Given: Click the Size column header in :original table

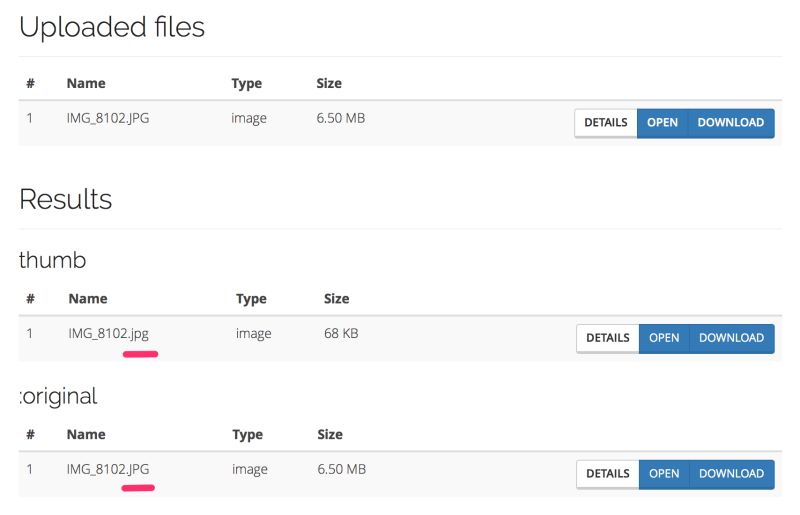Looking at the screenshot, I should 330,434.
